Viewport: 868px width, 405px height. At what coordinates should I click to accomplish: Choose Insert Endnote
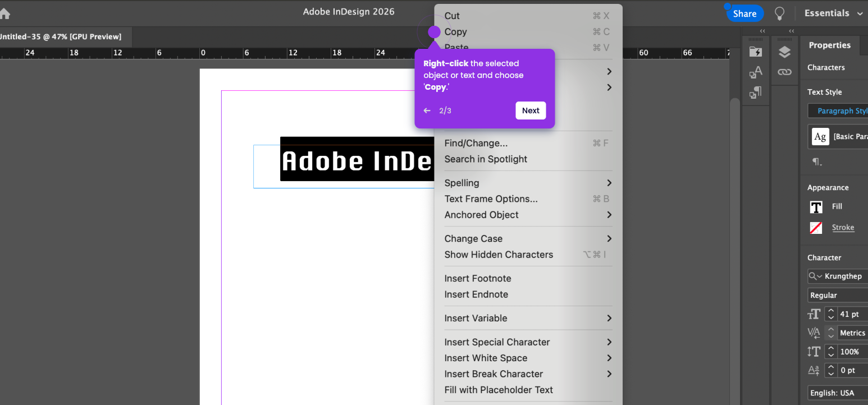tap(528, 294)
